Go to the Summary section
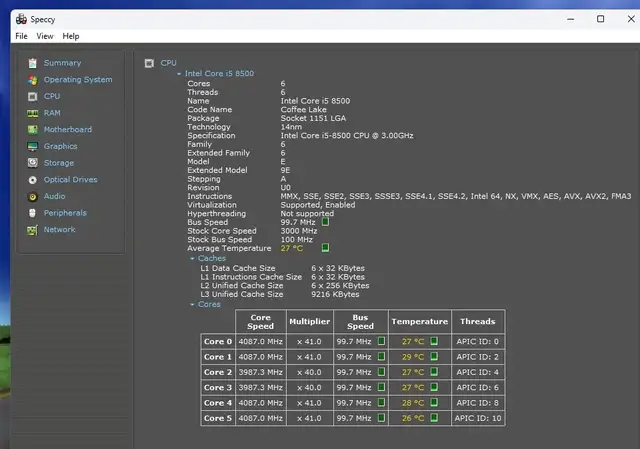 62,63
